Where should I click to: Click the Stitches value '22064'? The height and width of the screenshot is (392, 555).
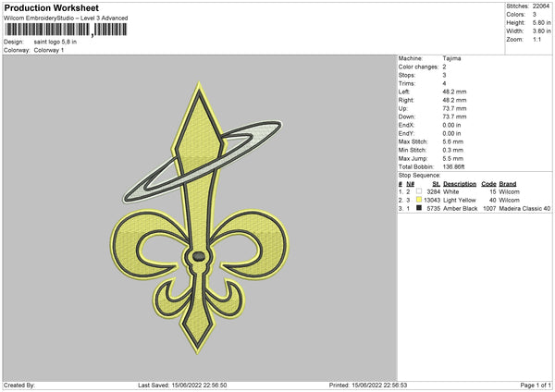(541, 6)
